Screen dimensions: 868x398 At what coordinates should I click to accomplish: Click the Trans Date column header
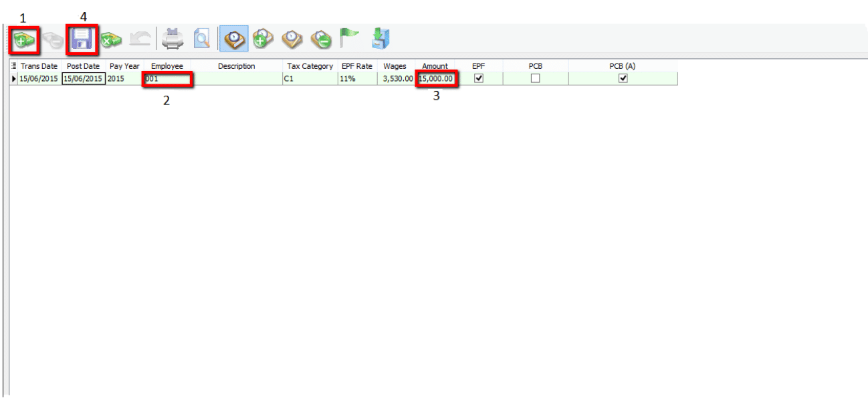pos(39,66)
